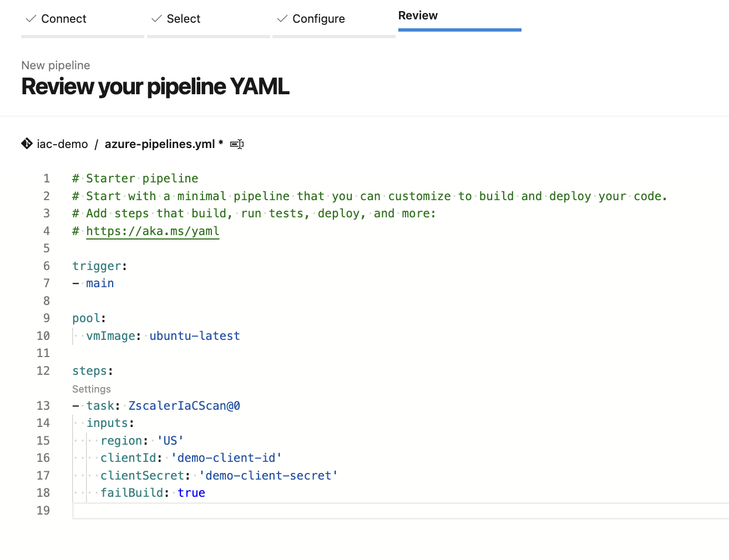Open the Configure step tab

318,19
